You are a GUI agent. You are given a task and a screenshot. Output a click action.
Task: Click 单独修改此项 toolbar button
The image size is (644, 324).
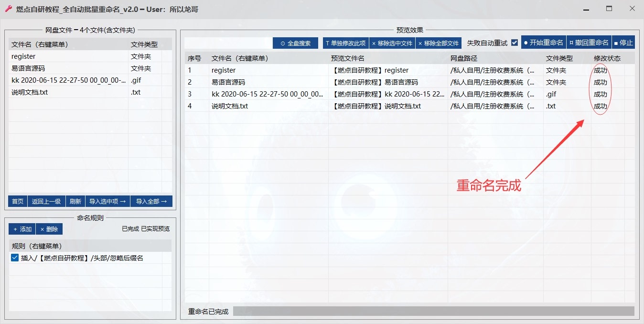(x=345, y=43)
